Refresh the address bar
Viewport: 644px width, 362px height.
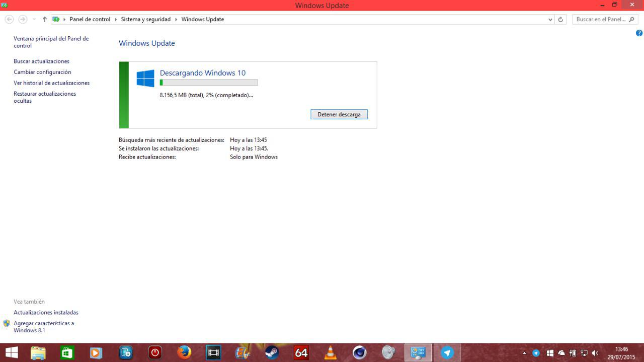(561, 19)
